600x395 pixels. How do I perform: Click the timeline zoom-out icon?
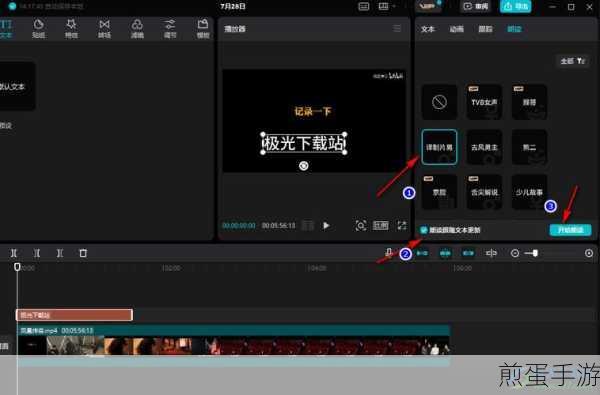[515, 253]
